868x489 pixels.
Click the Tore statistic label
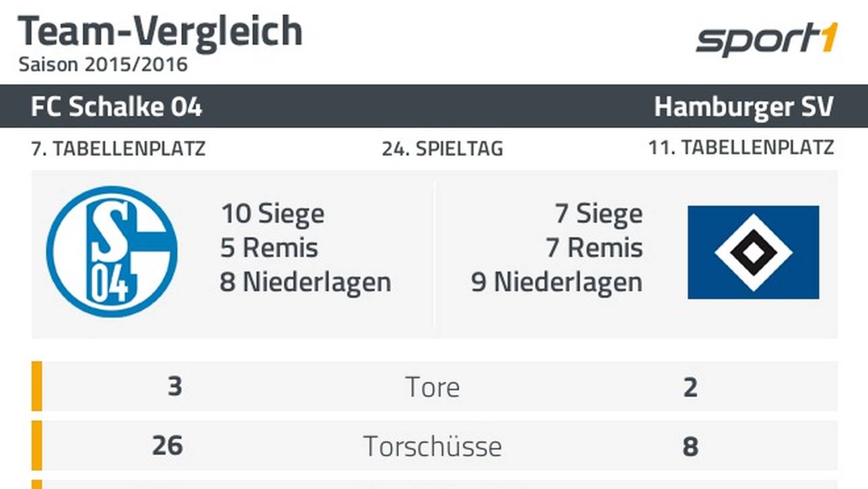pos(433,387)
